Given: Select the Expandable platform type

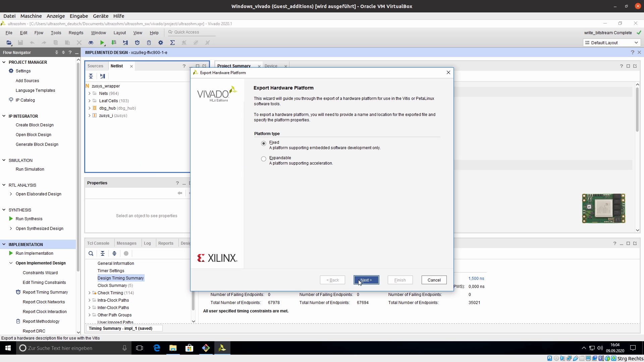Looking at the screenshot, I should (x=264, y=159).
